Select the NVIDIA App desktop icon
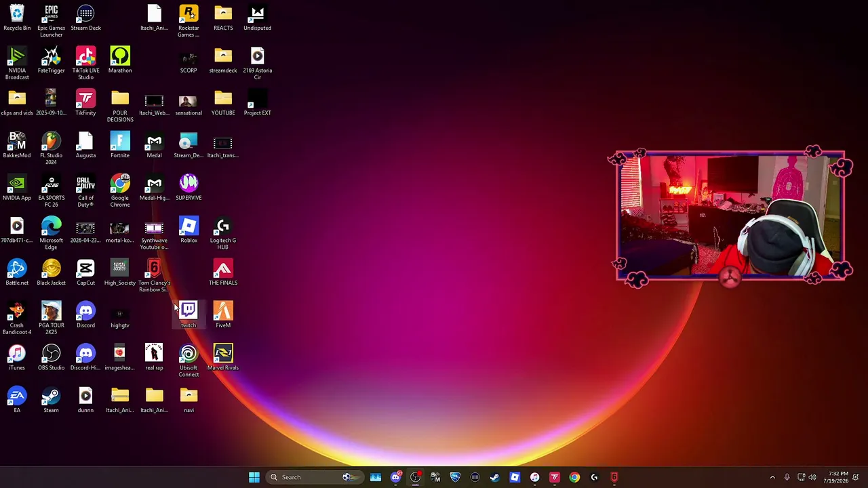Image resolution: width=868 pixels, height=488 pixels. click(17, 188)
